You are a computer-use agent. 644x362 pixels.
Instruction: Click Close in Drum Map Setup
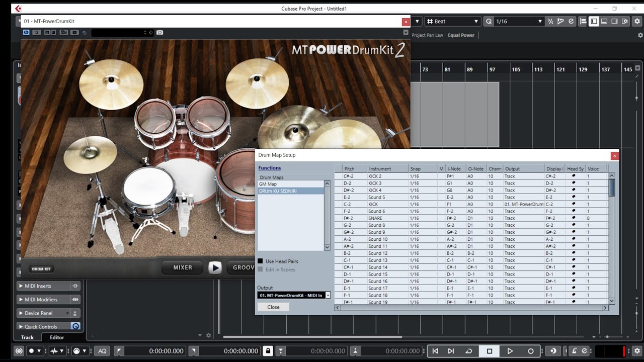point(273,307)
